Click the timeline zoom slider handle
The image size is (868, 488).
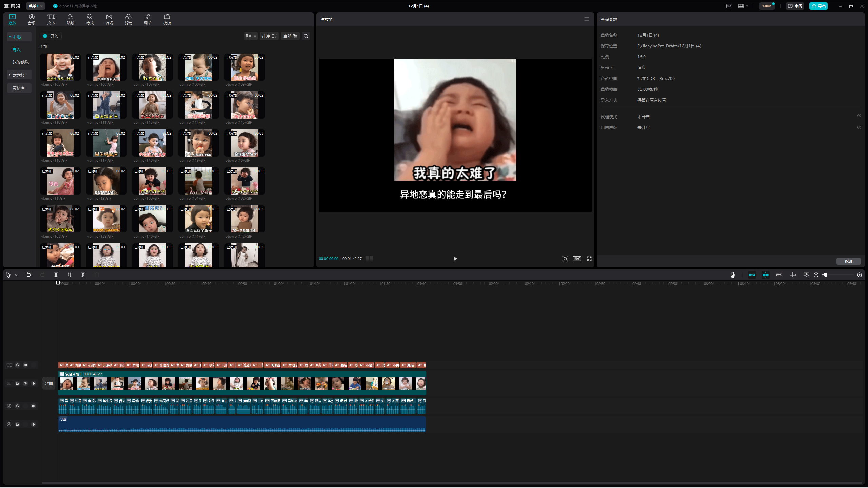[826, 275]
